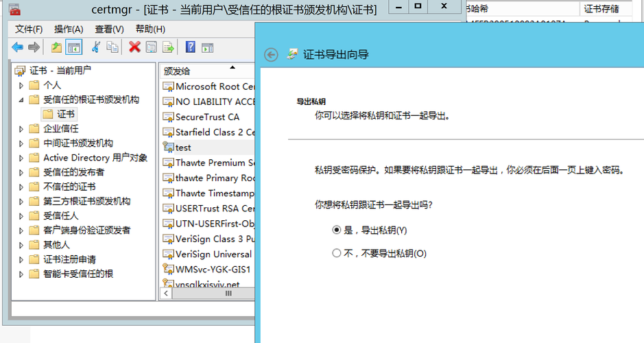
Task: Select the Starfield Class 2 certificate row
Action: 208,132
